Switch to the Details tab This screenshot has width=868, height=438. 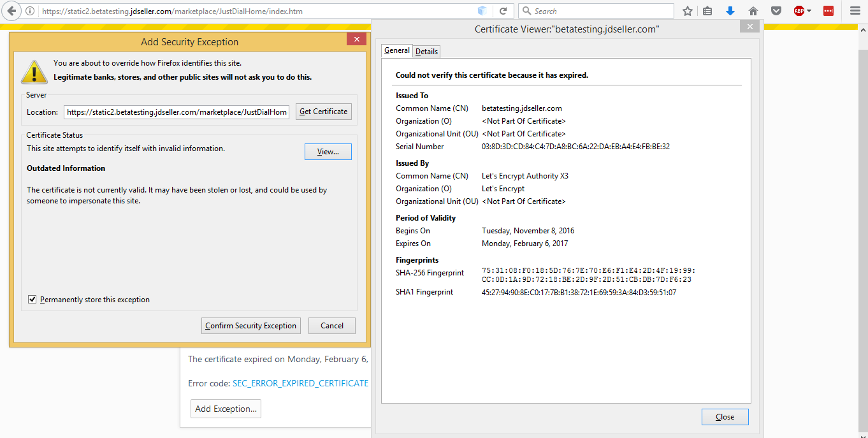point(426,51)
